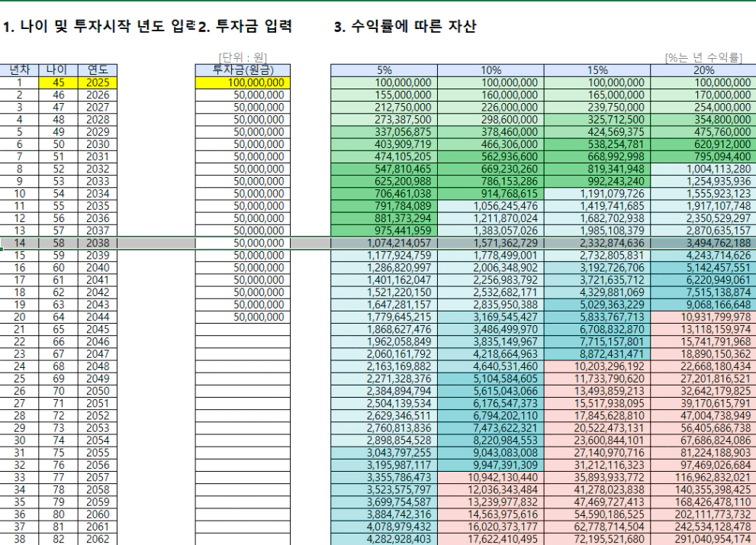The width and height of the screenshot is (756, 545).
Task: Select cell with value 155,000,000
Action: (x=384, y=95)
